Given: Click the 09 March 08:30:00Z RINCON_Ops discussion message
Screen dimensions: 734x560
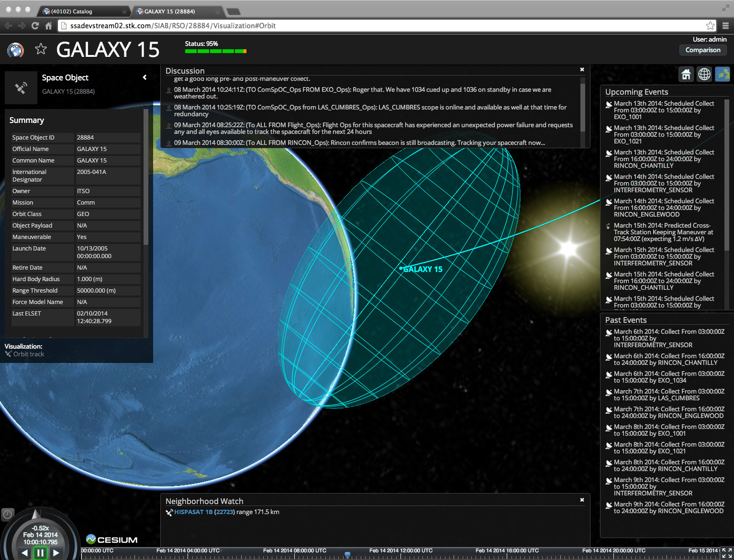Looking at the screenshot, I should tap(359, 143).
